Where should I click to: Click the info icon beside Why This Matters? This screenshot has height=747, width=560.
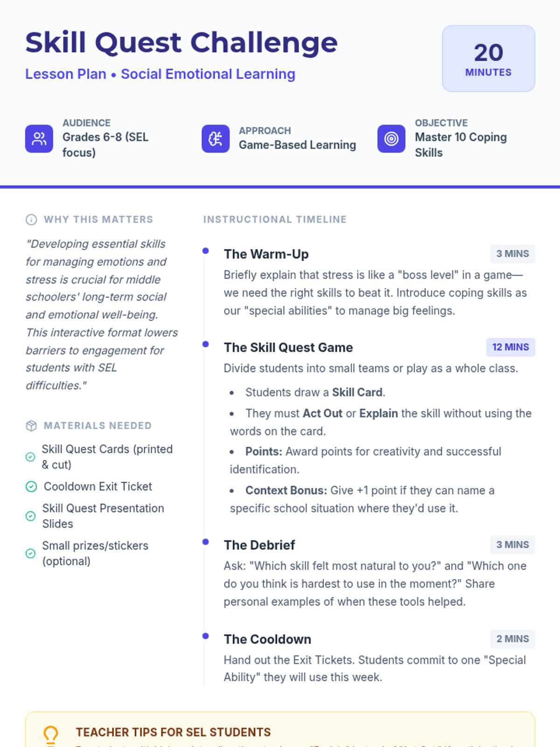[x=31, y=219]
